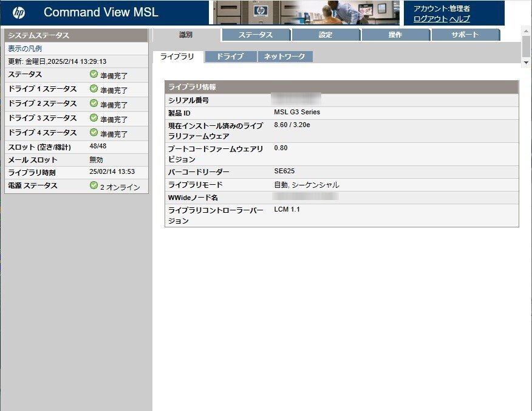This screenshot has width=532, height=411.
Task: Click the library mode value 自動, シーケンシャル
Action: pos(307,185)
